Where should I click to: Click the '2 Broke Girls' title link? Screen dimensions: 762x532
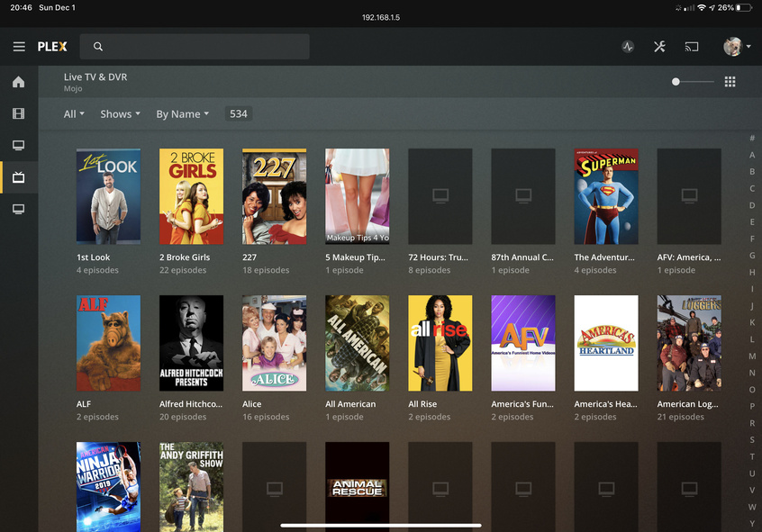(185, 257)
